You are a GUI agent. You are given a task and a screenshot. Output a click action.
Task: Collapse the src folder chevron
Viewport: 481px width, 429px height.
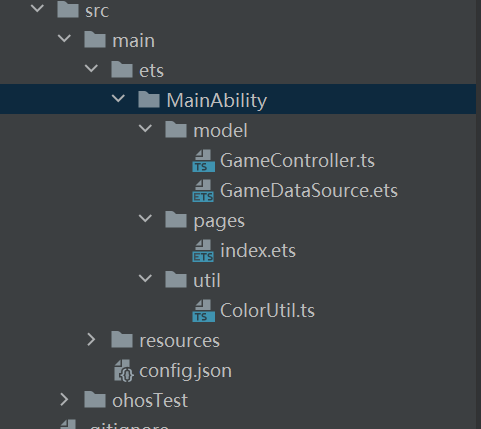(37, 9)
